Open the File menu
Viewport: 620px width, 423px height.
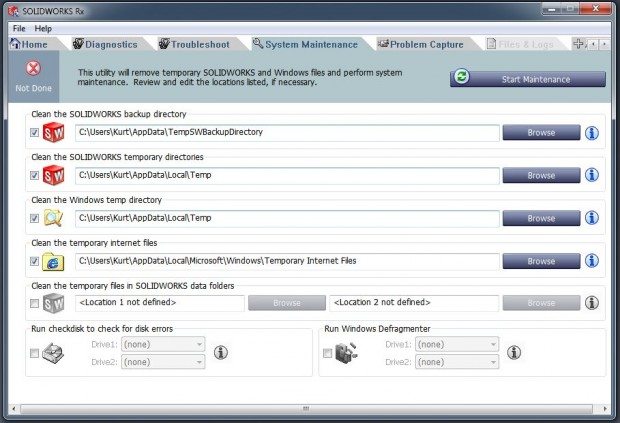pyautogui.click(x=18, y=28)
